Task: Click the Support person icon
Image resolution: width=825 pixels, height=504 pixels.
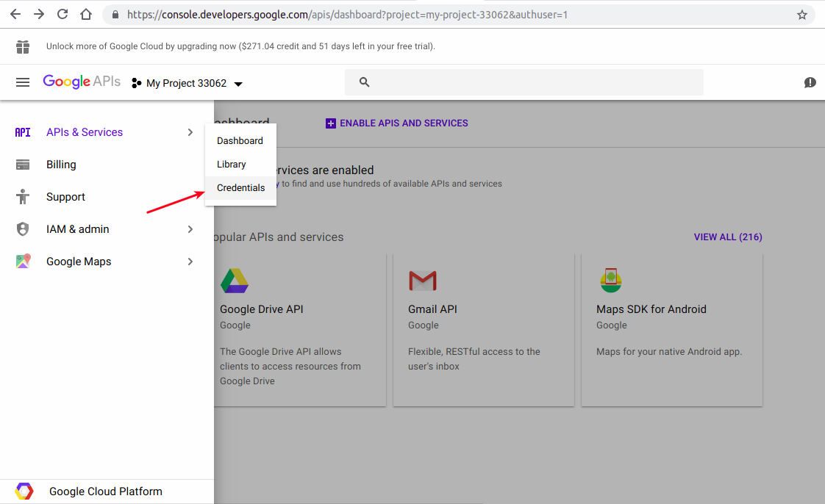Action: pyautogui.click(x=23, y=197)
